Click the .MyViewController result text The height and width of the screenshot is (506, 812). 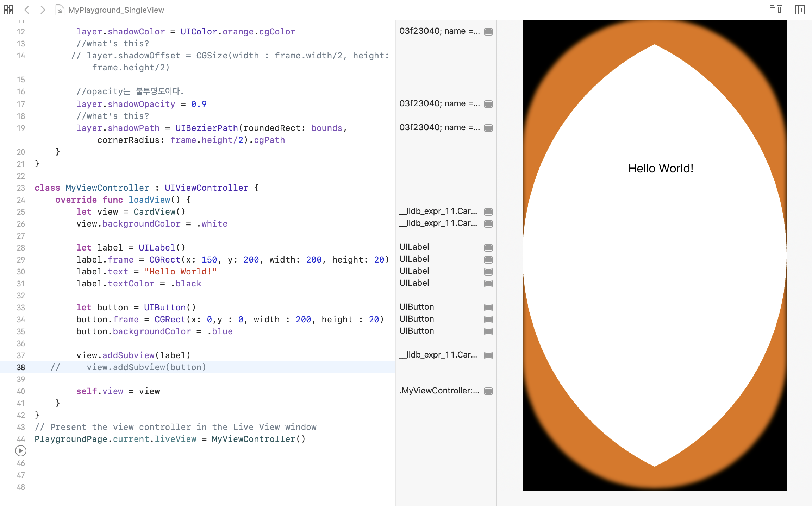(x=439, y=391)
